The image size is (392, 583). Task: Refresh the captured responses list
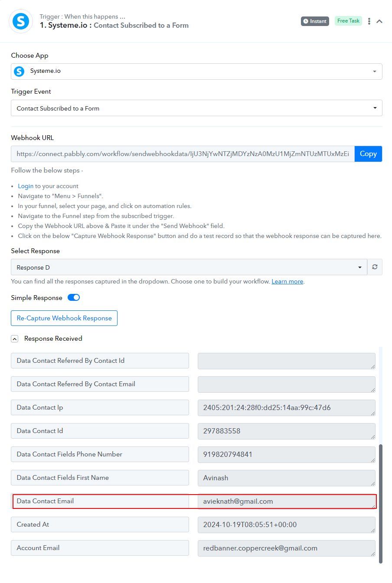pos(375,267)
